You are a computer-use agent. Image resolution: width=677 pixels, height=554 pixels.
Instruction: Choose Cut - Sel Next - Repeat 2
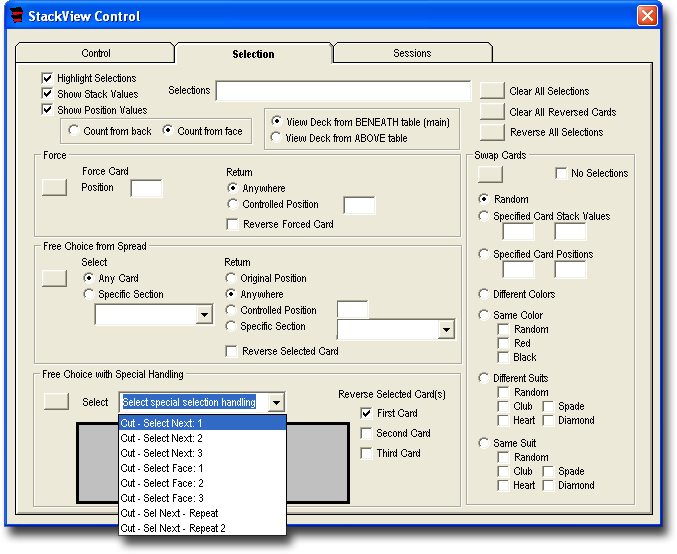[202, 528]
